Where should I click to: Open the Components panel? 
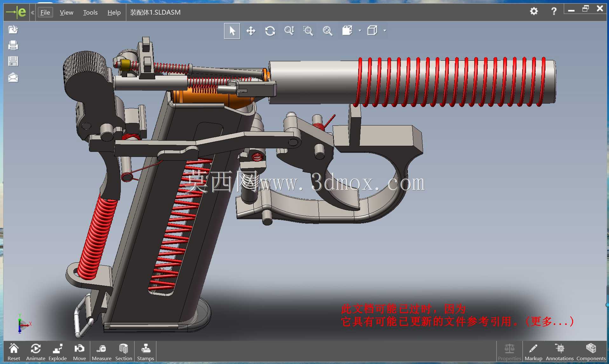[x=591, y=352]
